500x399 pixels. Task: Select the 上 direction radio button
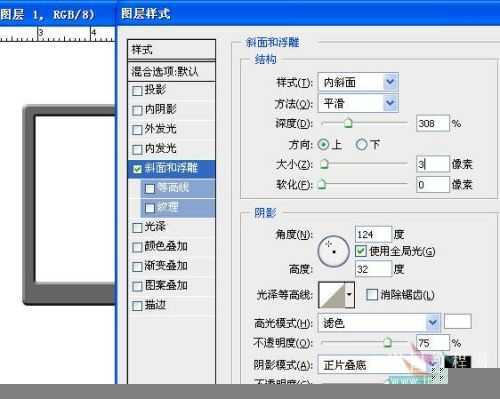point(323,145)
